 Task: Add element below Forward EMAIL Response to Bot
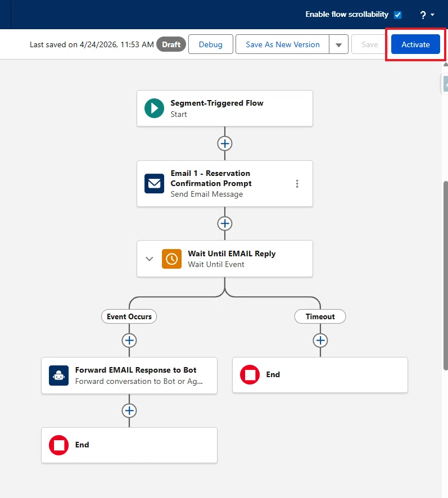coord(129,411)
